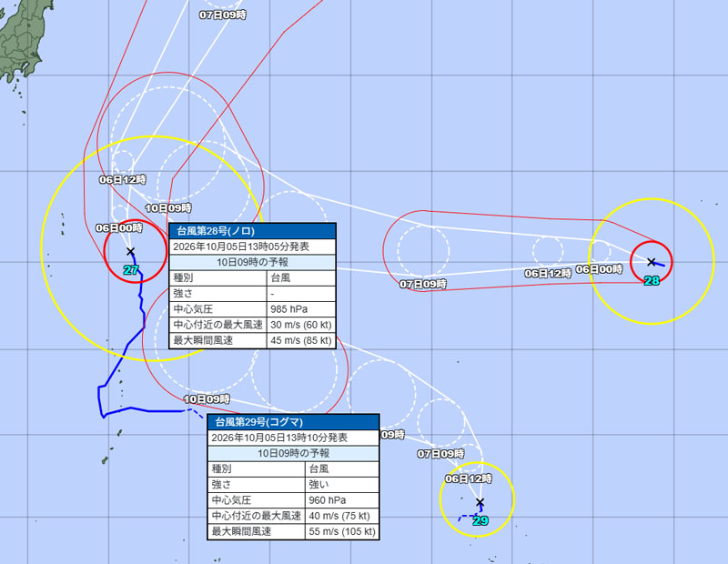
Task: Select the cyan number 27 typhoon label
Action: coord(131,269)
